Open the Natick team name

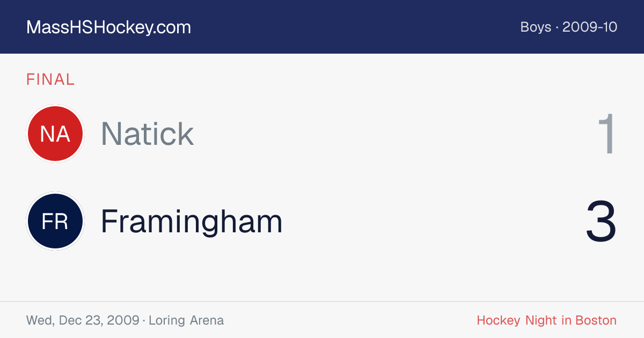pos(147,134)
